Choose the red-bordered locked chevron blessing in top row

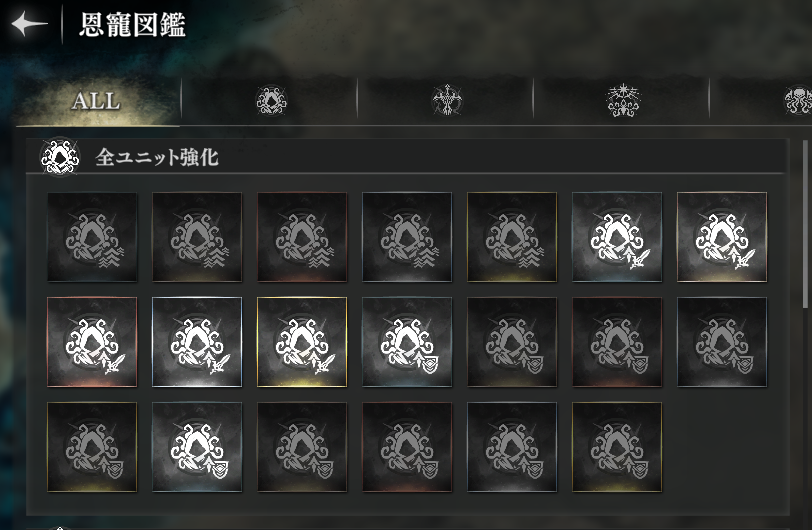(x=302, y=237)
